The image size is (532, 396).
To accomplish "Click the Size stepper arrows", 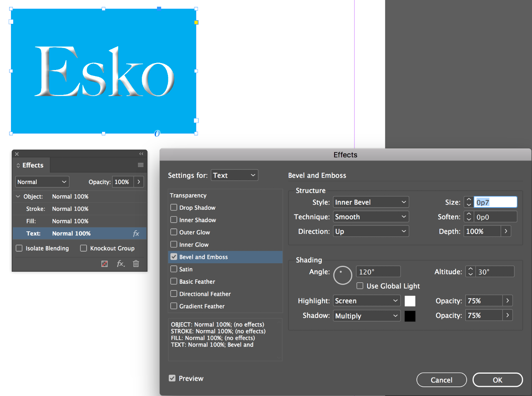I will pyautogui.click(x=469, y=202).
